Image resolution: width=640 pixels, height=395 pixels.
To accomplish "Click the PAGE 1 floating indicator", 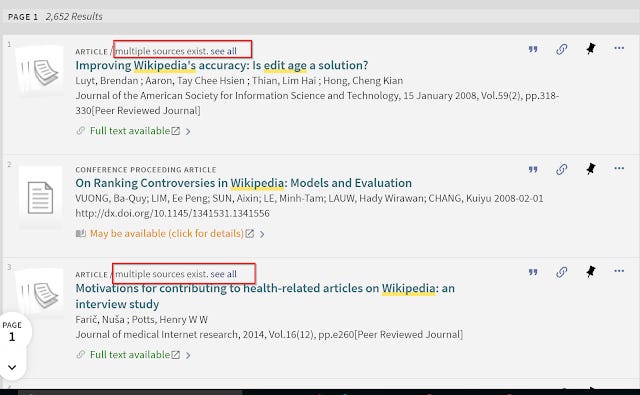I will tap(12, 331).
